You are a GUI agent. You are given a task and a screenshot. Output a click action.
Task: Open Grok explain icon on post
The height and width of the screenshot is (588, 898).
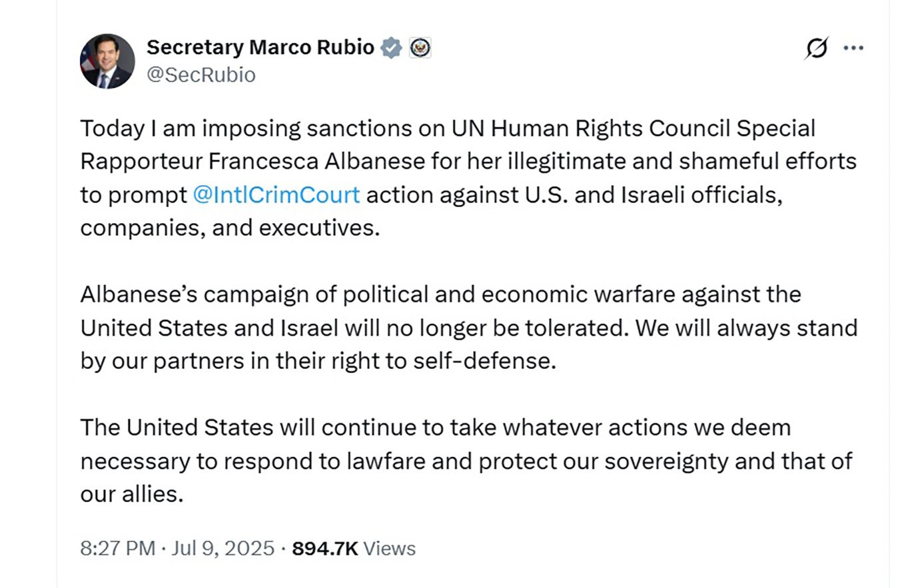point(816,48)
